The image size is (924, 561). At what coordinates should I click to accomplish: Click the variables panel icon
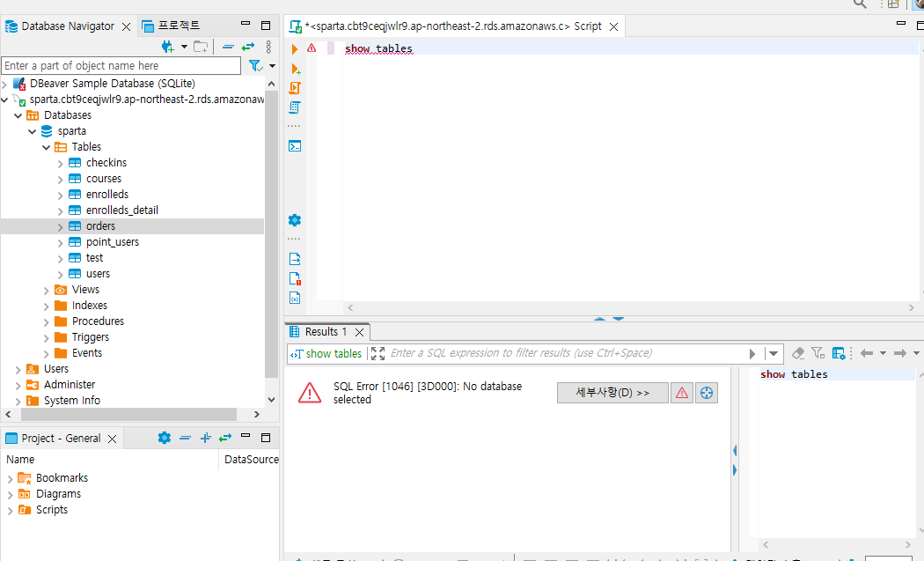pyautogui.click(x=295, y=298)
